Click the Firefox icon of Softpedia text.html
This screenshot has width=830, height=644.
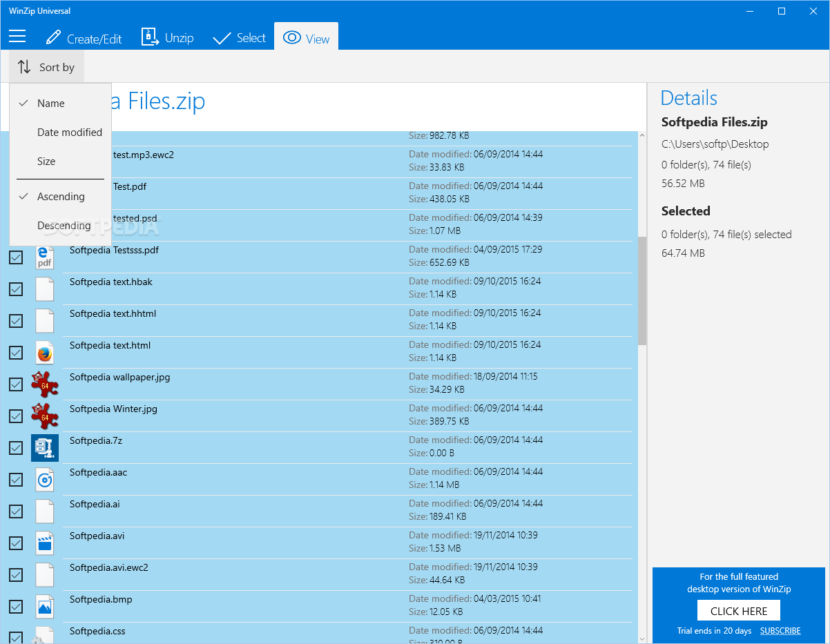[x=45, y=353]
